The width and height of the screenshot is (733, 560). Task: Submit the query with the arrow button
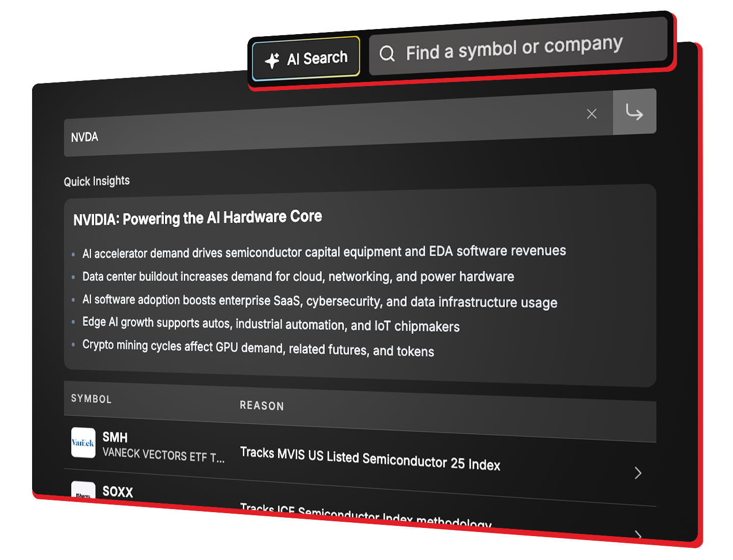(634, 112)
